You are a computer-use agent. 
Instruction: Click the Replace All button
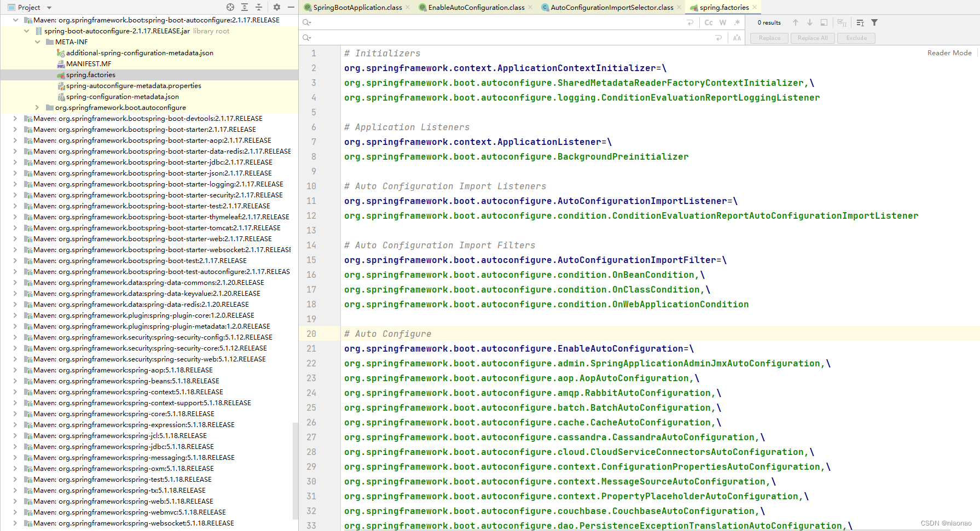813,38
